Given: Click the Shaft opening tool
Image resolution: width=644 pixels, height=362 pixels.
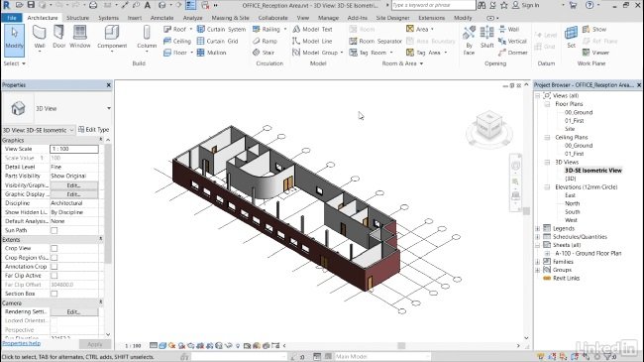Looking at the screenshot, I should (487, 37).
